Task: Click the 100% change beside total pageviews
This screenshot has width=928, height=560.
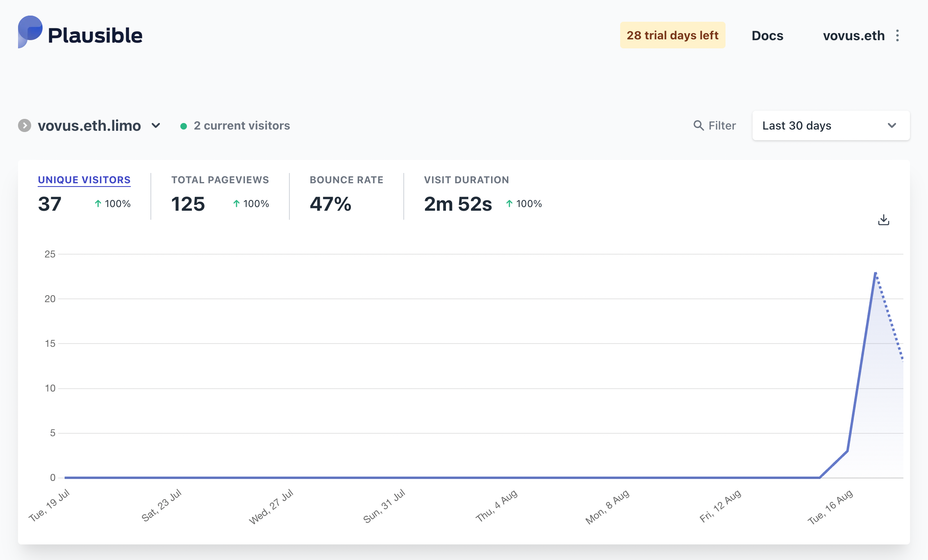Action: [x=256, y=204]
